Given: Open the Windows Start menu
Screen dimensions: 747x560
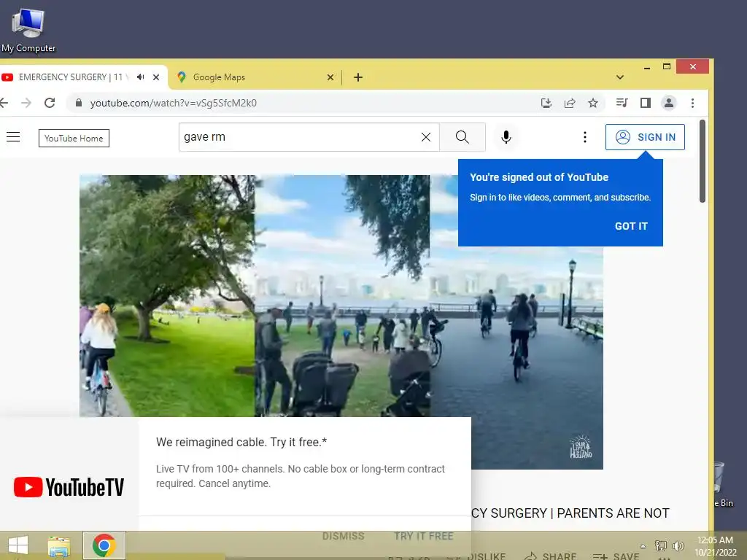Looking at the screenshot, I should click(18, 545).
